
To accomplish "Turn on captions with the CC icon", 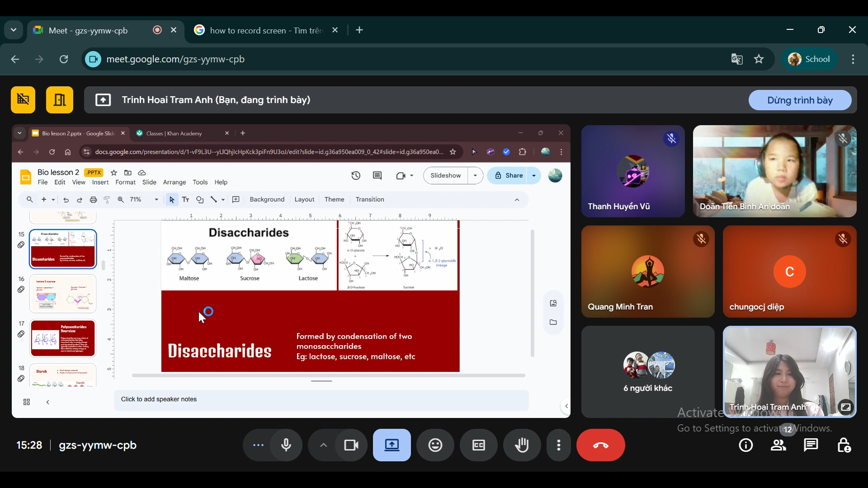I will pos(478,445).
